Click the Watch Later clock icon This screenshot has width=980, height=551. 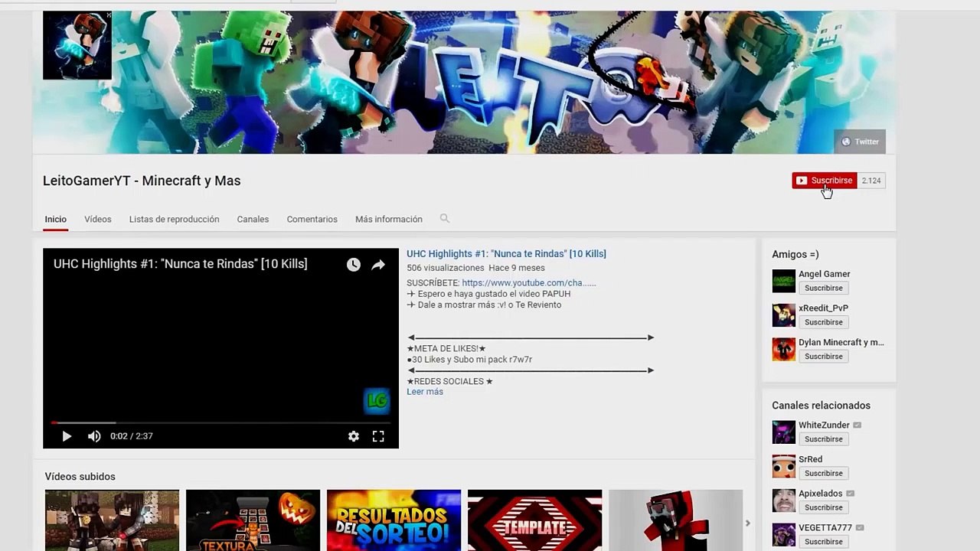point(353,264)
